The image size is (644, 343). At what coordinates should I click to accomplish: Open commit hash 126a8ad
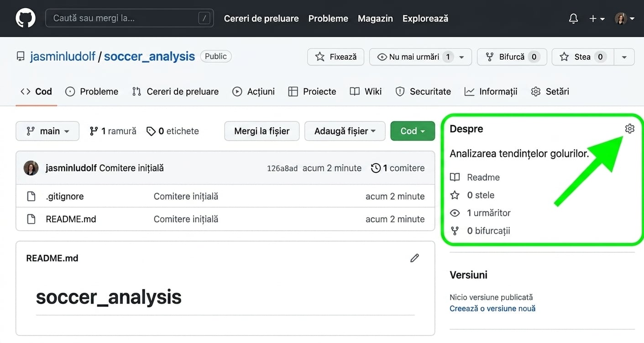pyautogui.click(x=282, y=168)
